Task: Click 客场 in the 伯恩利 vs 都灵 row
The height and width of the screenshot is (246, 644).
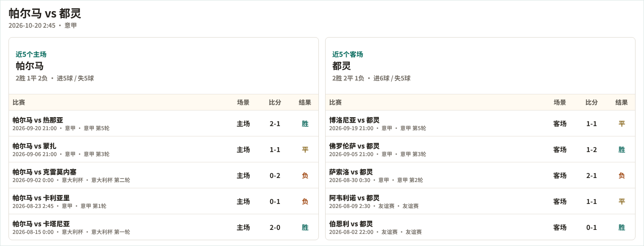Action: click(560, 227)
